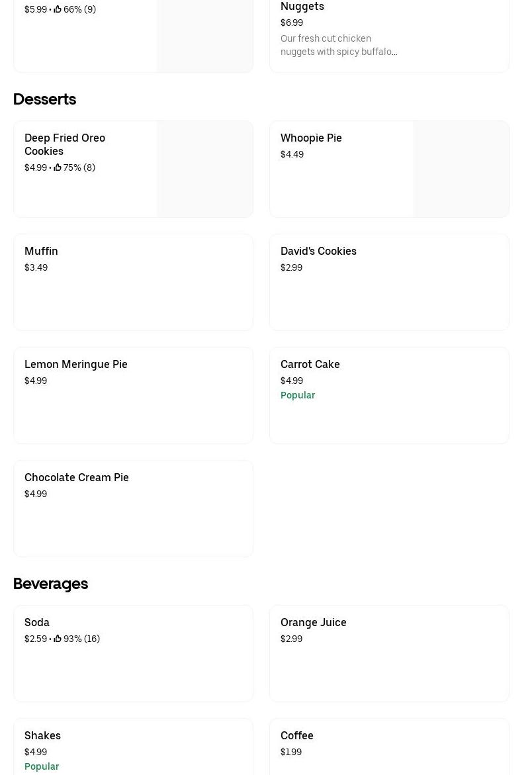The image size is (532, 775).
Task: Open the Nuggets item priced $6.99
Action: point(302,7)
